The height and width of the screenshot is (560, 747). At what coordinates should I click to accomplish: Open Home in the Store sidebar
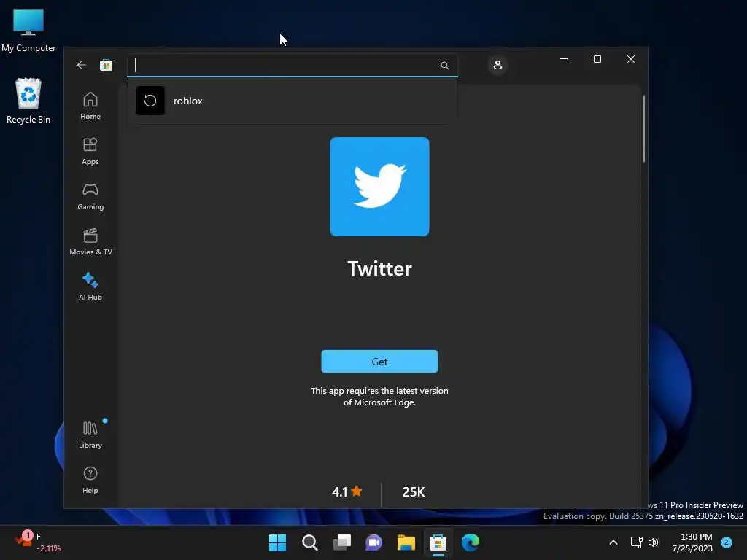point(90,106)
